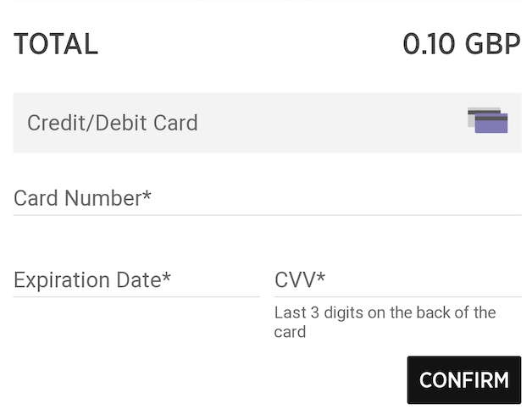This screenshot has height=420, width=532.
Task: Click the purple credit card icon
Action: coord(491,123)
